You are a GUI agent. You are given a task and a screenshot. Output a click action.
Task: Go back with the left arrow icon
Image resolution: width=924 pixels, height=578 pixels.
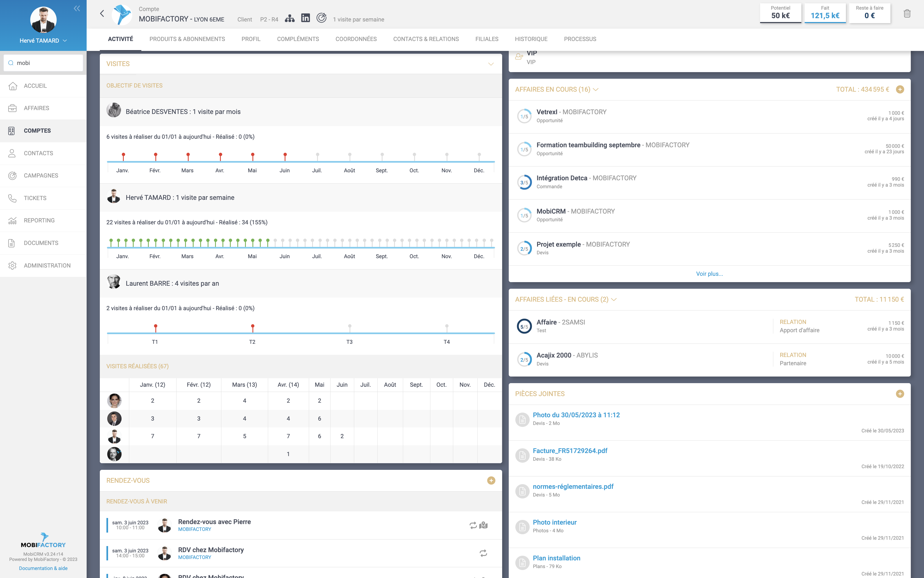tap(102, 14)
